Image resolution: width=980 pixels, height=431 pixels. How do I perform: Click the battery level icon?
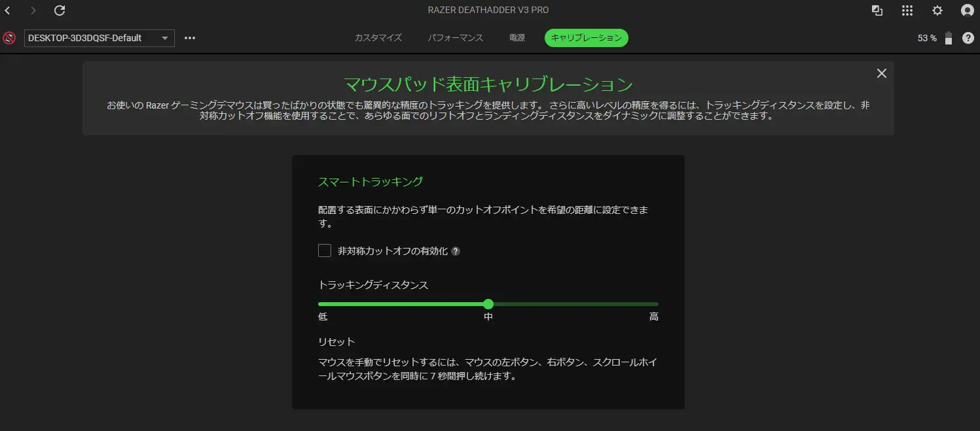pos(949,38)
